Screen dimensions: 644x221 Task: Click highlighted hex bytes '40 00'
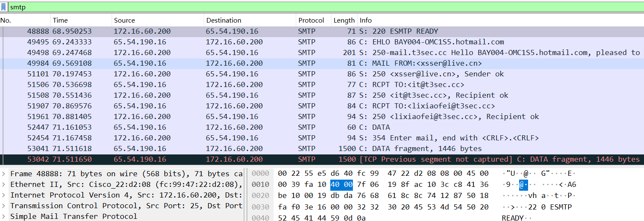coord(342,184)
